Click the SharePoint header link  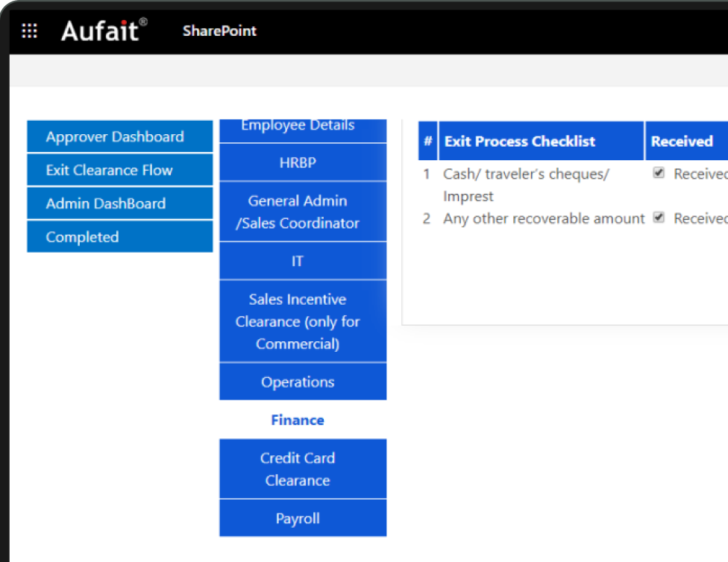(219, 31)
